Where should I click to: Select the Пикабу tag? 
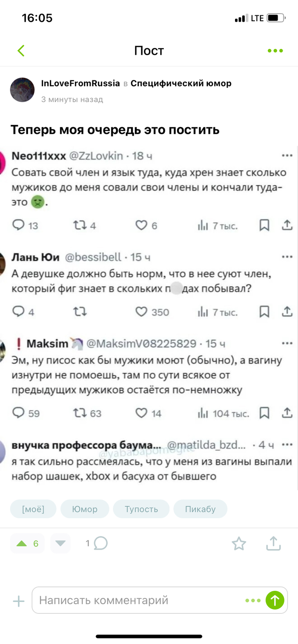coord(201,509)
